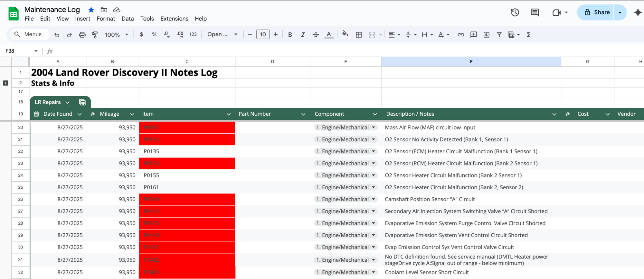
Task: Increase font size with plus button
Action: pos(276,34)
